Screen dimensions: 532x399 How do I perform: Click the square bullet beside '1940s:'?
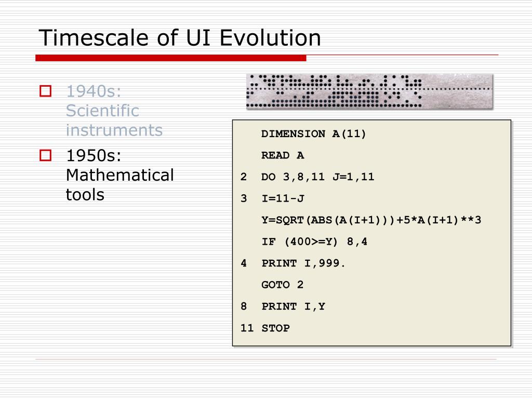[46, 91]
